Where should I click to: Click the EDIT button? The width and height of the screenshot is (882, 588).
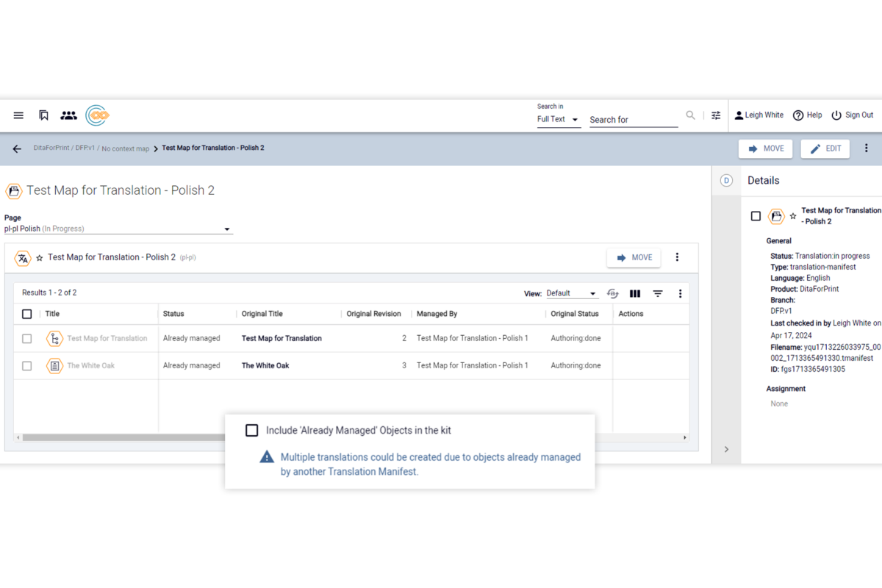(825, 148)
